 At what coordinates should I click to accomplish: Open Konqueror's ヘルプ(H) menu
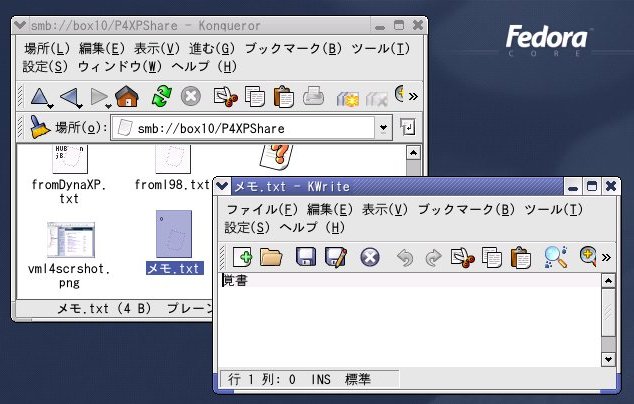coord(204,66)
